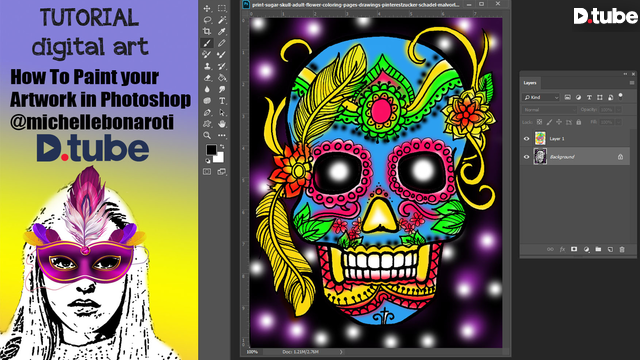This screenshot has width=640, height=360.
Task: Click the link layers icon
Action: tap(550, 249)
